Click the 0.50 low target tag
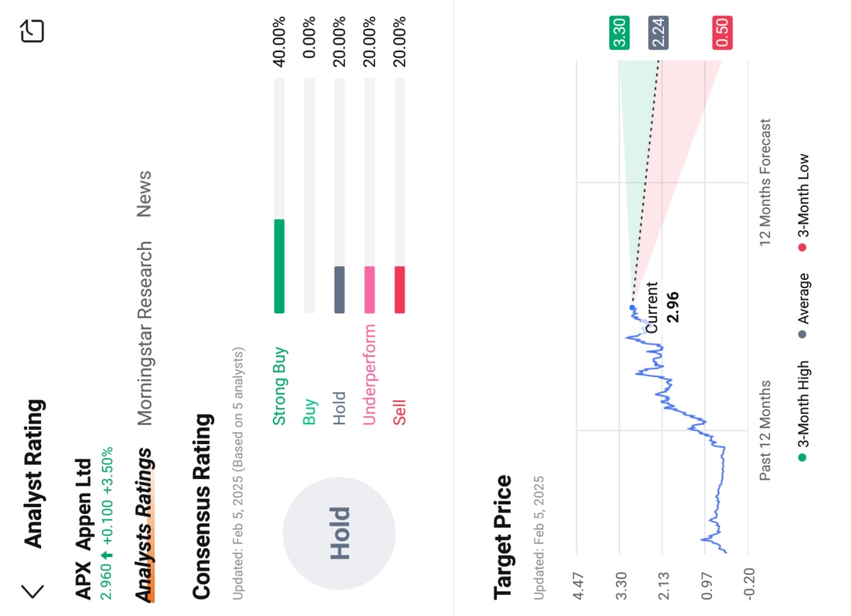 pos(722,33)
